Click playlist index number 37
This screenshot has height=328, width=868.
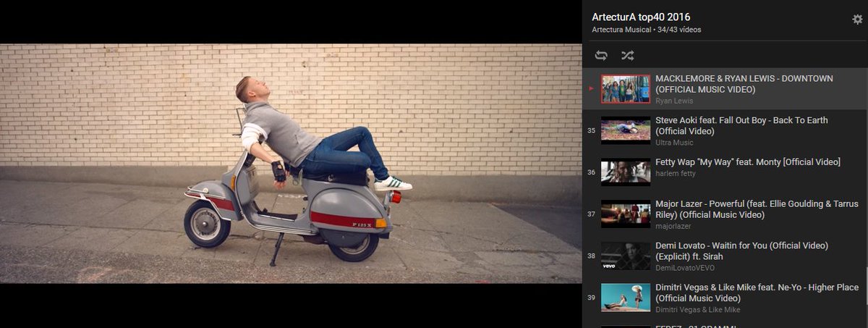tap(592, 215)
